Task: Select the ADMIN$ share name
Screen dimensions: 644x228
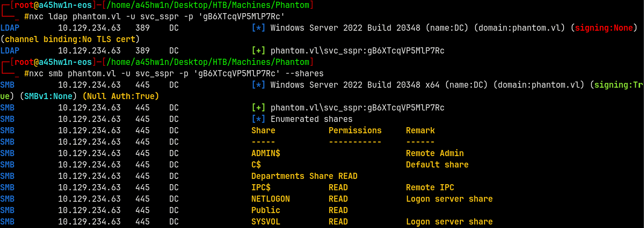Action: pyautogui.click(x=265, y=153)
